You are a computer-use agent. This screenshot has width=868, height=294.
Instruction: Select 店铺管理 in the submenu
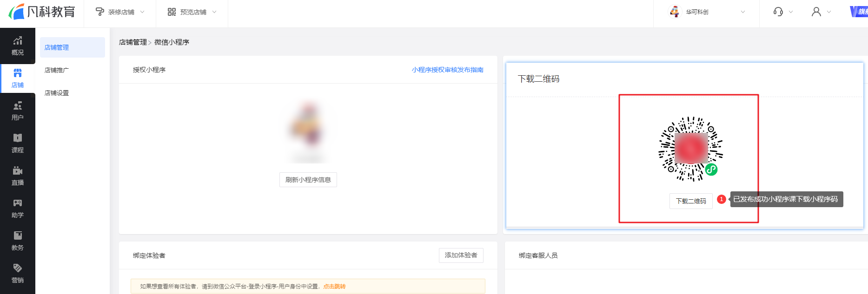coord(73,47)
